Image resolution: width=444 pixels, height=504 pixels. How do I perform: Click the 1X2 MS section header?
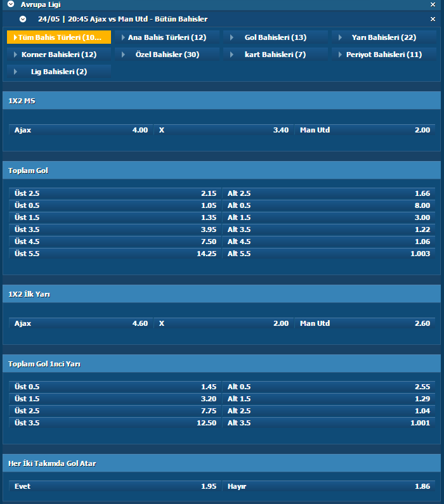[x=221, y=101]
